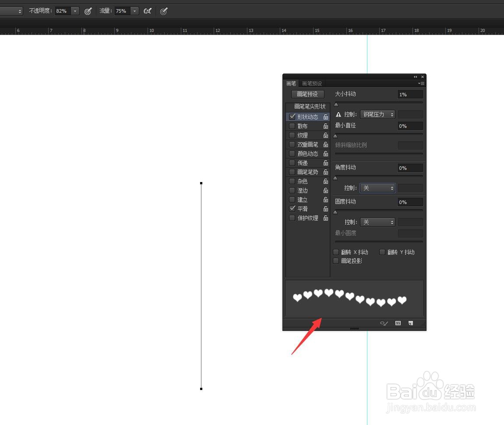Uncheck 形状动态 checkbox
The height and width of the screenshot is (425, 504).
click(292, 116)
